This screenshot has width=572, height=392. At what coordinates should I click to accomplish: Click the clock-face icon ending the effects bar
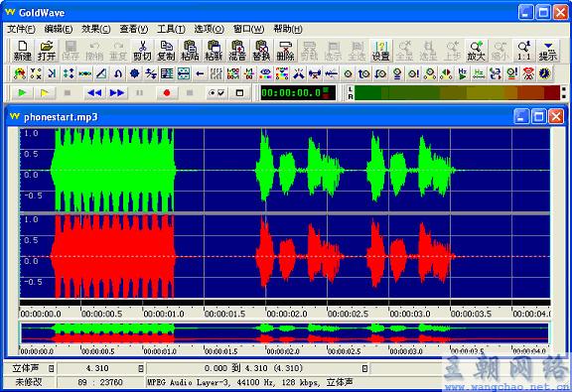[544, 74]
